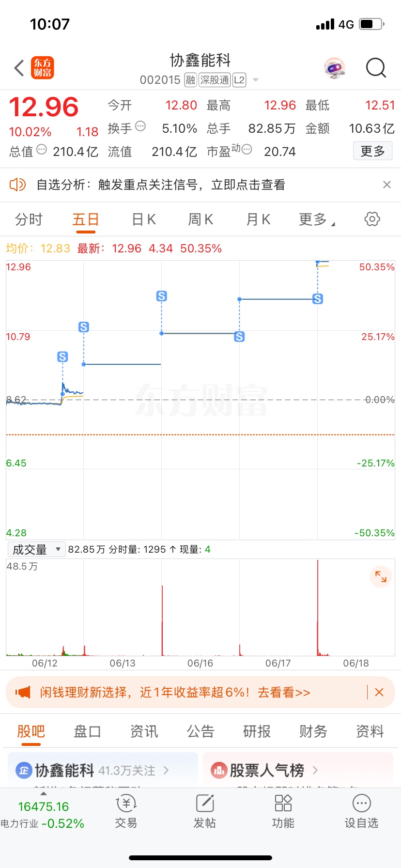This screenshot has width=401, height=868.
Task: Expand stock code tag dropdown arrow
Action: click(256, 80)
